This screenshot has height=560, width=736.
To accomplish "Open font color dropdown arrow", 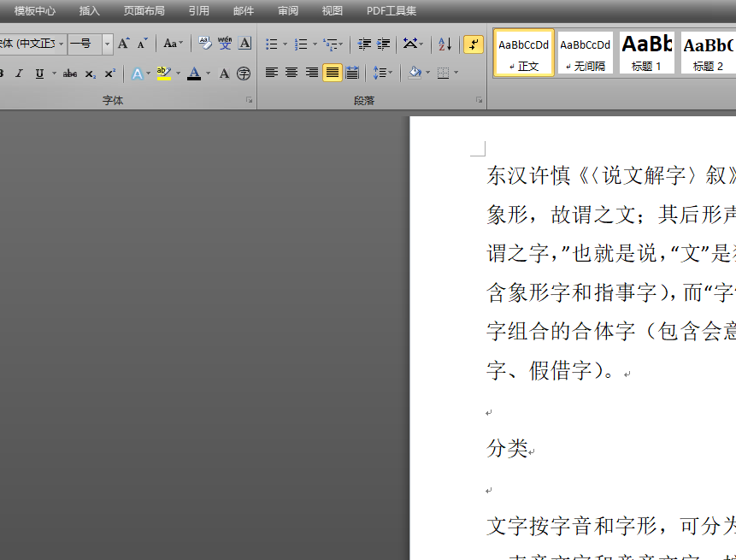I will click(208, 74).
